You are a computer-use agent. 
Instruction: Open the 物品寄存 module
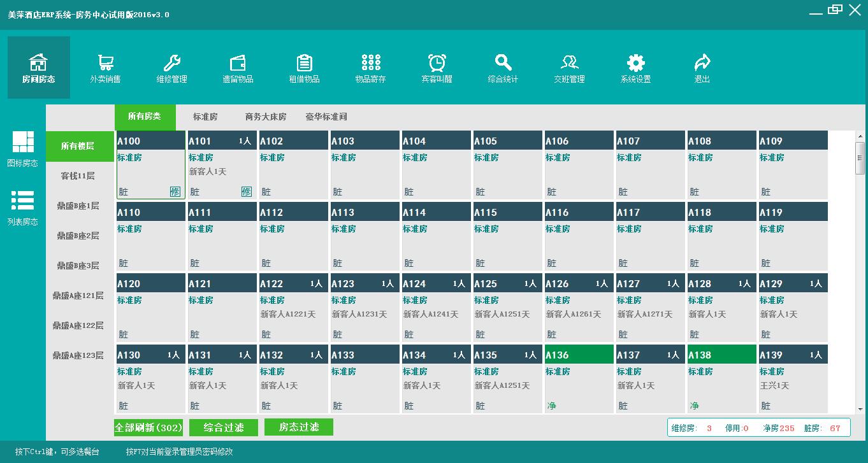pos(371,67)
